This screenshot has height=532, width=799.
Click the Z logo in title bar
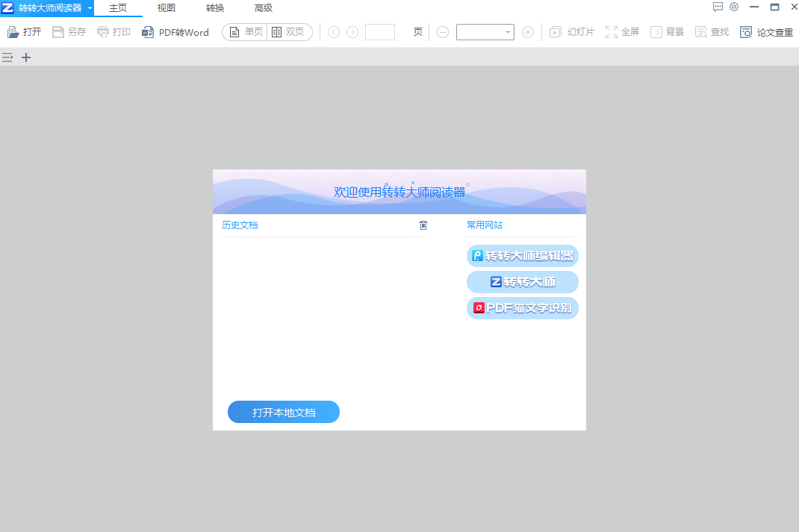[x=7, y=8]
